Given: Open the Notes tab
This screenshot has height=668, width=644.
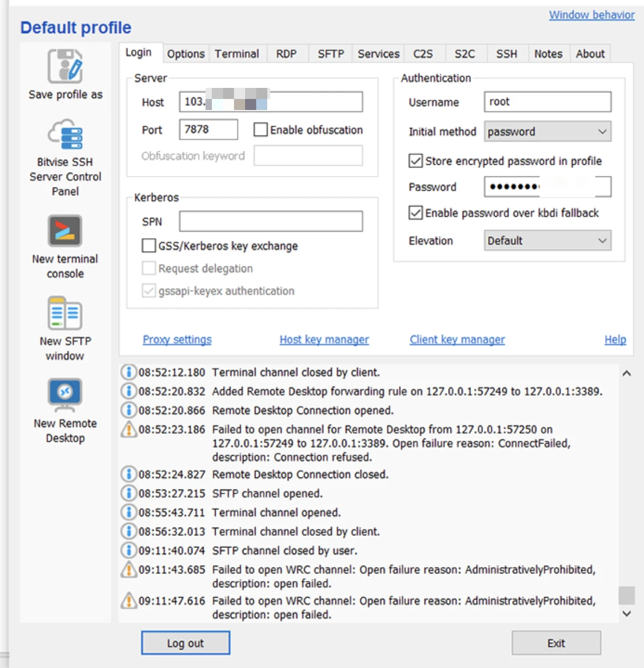Looking at the screenshot, I should 548,54.
